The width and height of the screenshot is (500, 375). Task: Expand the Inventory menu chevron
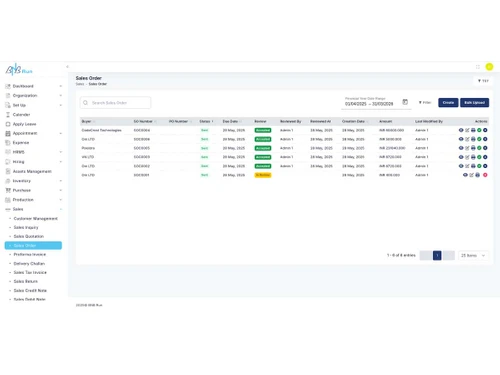tap(61, 181)
